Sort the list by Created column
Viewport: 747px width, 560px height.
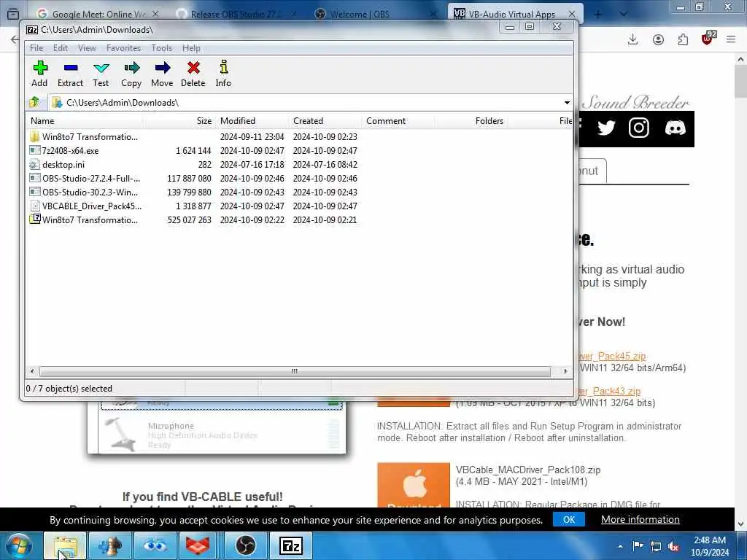tap(325, 121)
